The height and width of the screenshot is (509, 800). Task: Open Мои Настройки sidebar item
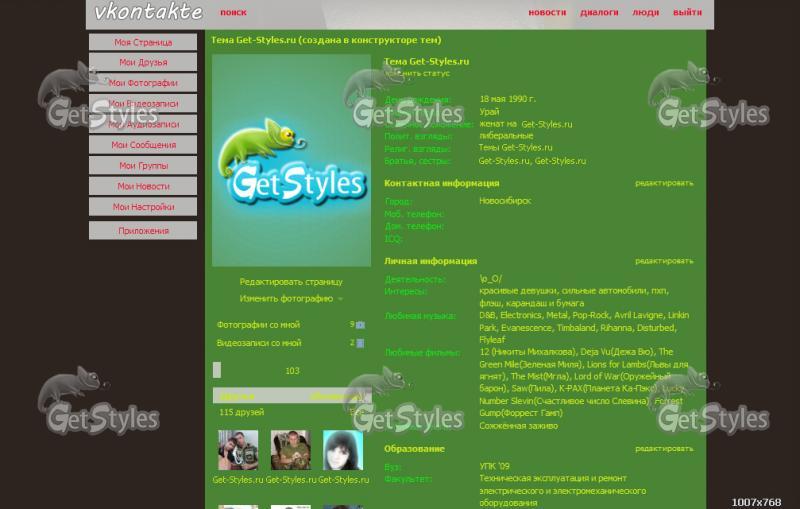pos(143,207)
